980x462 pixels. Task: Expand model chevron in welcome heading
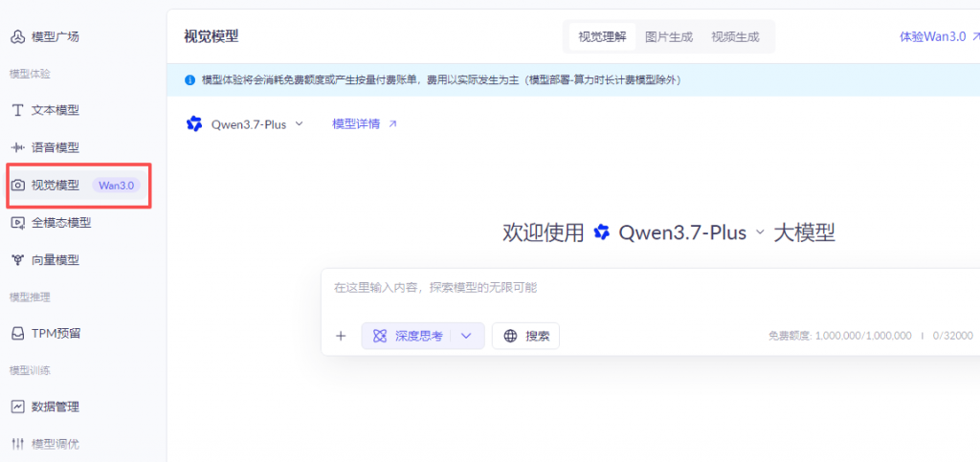click(x=760, y=232)
